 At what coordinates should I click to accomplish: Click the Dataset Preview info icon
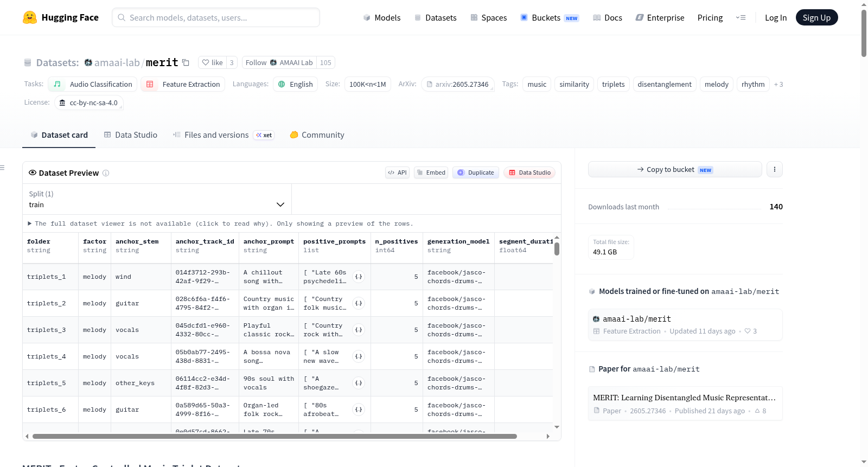click(106, 173)
